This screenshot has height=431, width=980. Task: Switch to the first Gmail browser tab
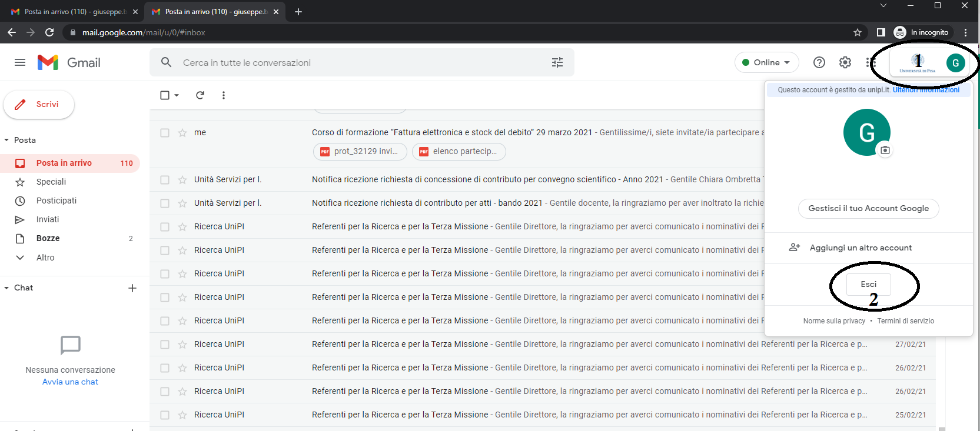pos(71,12)
